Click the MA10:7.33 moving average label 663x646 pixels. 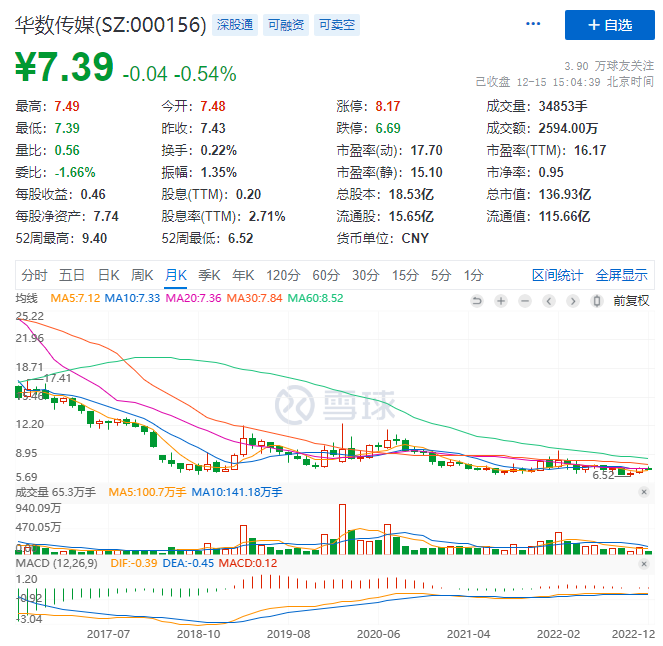132,298
